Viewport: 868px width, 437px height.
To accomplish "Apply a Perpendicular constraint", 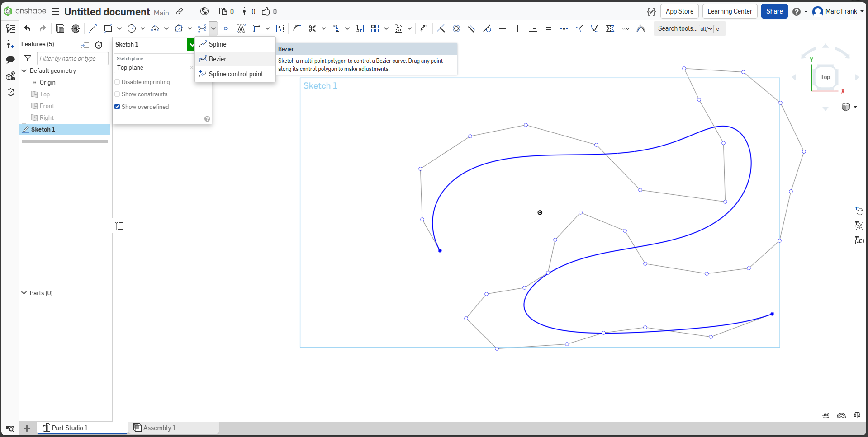I will 534,28.
